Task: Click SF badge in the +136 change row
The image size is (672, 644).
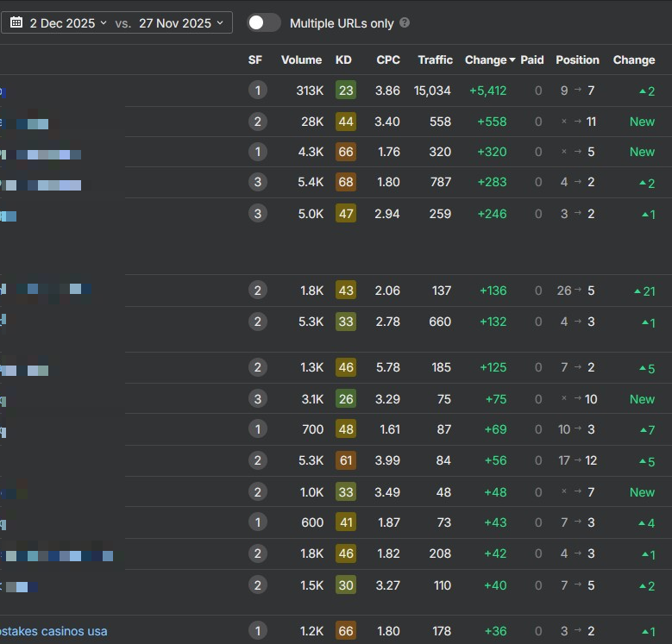Action: click(258, 291)
